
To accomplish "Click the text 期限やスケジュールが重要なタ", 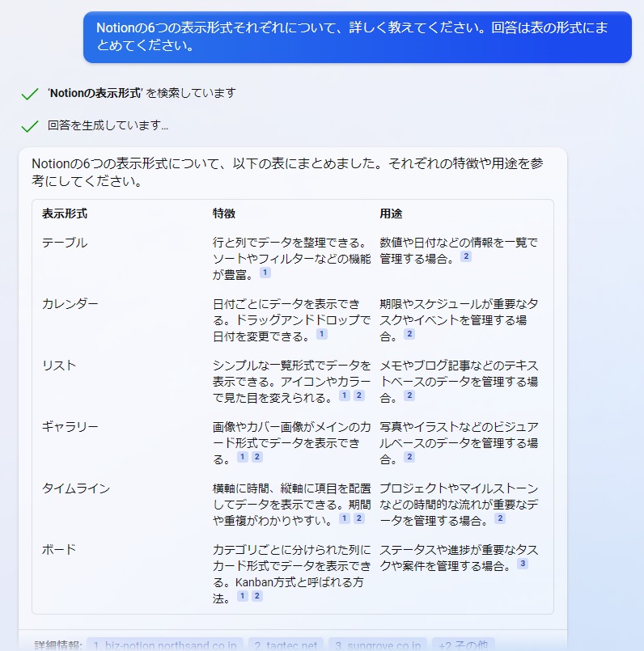I will coord(459,304).
